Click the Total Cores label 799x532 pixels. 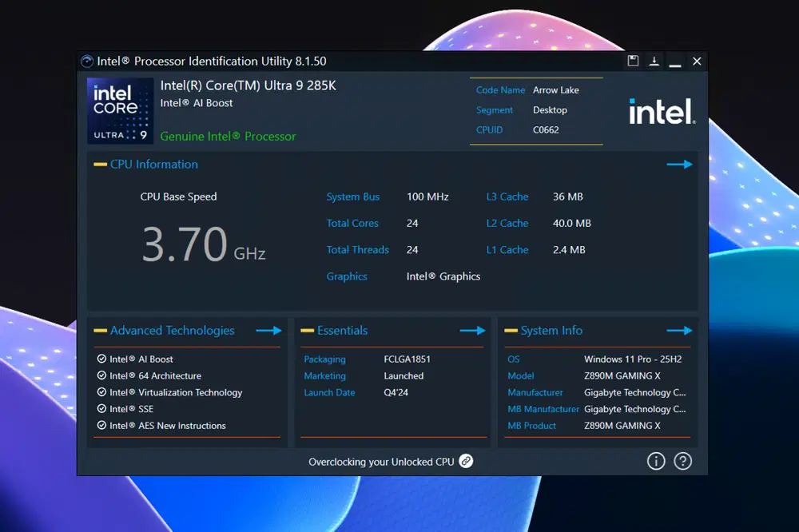pos(352,223)
